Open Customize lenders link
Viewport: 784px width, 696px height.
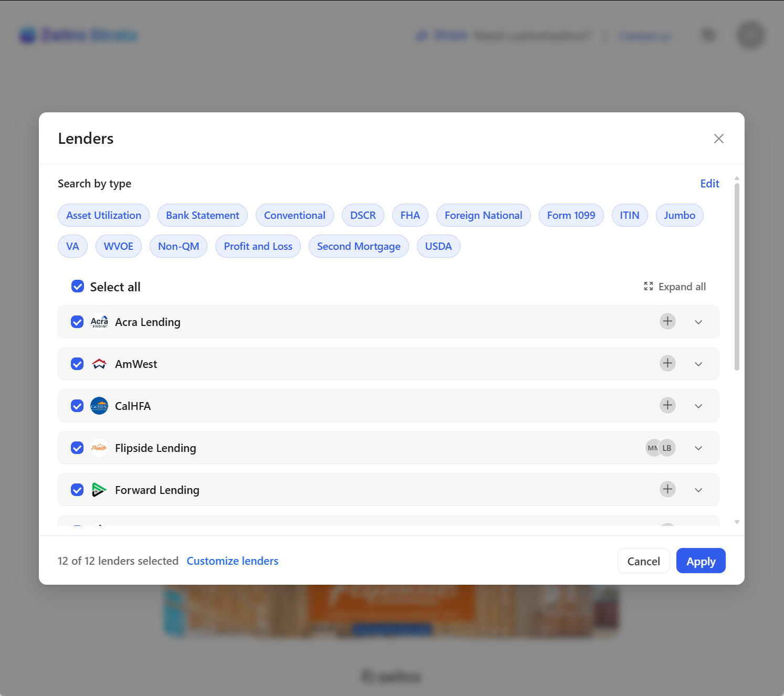point(233,561)
